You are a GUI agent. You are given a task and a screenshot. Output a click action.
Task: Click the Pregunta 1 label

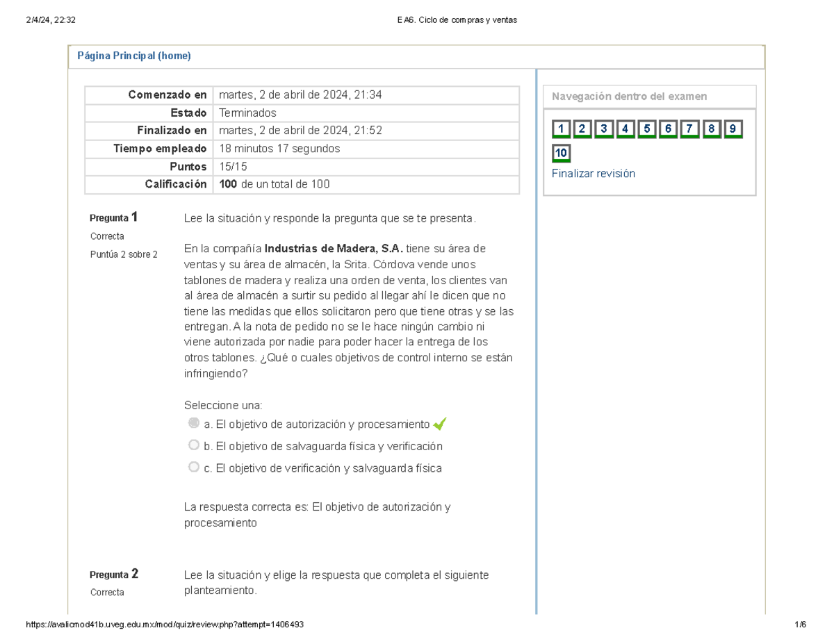click(x=114, y=217)
